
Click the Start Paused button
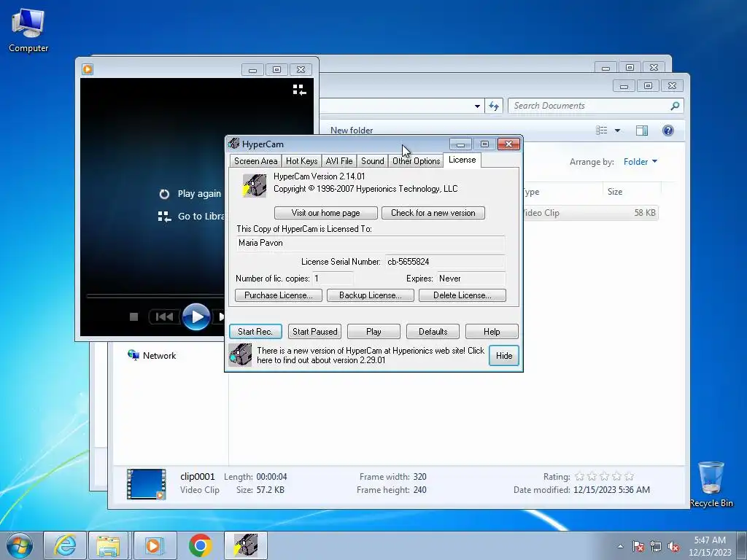pos(314,332)
